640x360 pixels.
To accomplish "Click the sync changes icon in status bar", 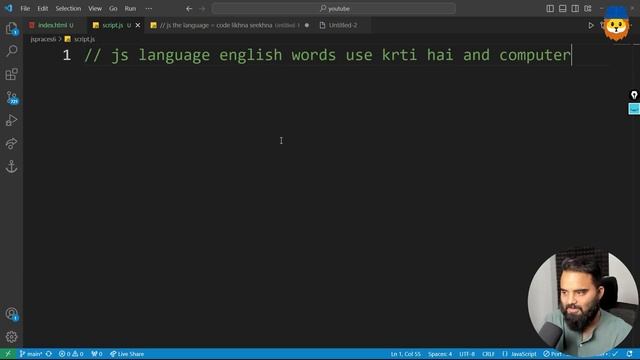I will (x=49, y=354).
